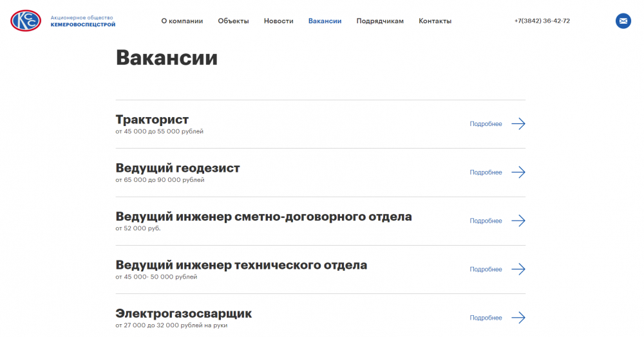Click Подробнее link for Ведущий геодезист
Screen dimensions: 644x337
pos(486,172)
